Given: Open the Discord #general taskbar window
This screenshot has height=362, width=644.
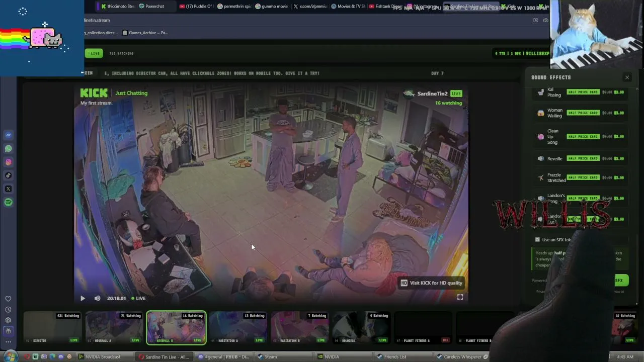Looking at the screenshot, I should click(x=225, y=357).
